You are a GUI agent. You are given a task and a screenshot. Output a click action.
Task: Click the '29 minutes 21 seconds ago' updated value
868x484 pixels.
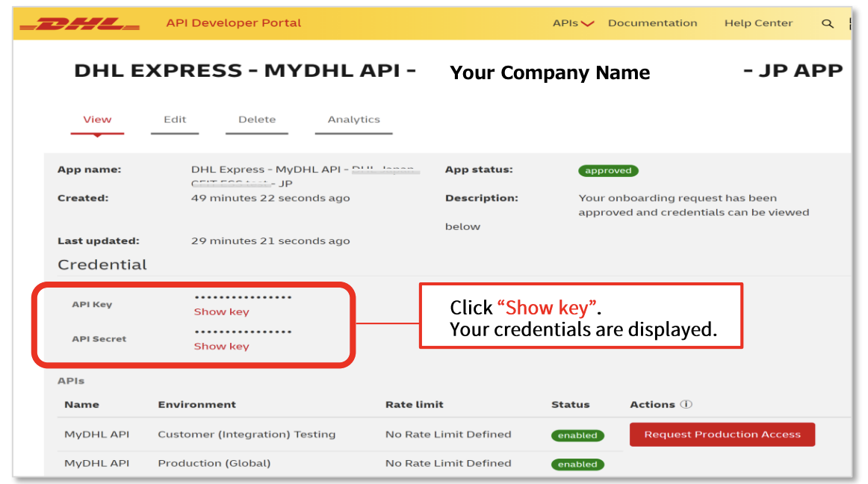[x=270, y=241]
